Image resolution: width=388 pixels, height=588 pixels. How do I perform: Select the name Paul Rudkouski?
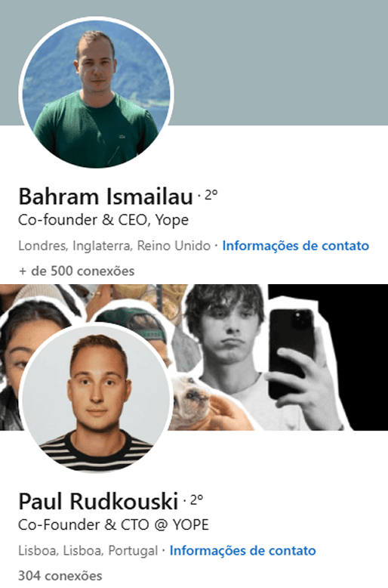pos(98,501)
